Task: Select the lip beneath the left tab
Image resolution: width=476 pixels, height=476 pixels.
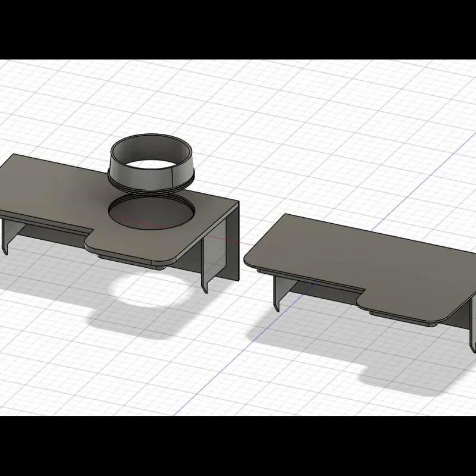Action: (130, 261)
